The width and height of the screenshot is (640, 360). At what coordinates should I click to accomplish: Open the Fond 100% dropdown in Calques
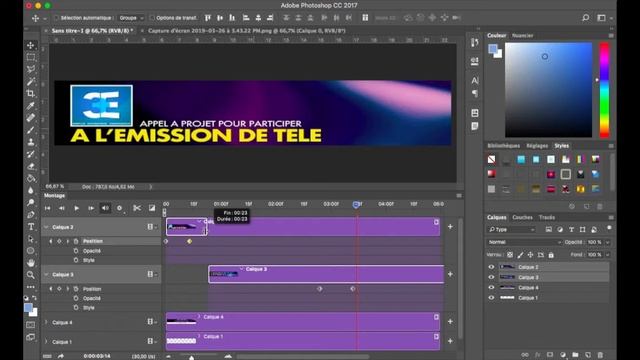[607, 255]
